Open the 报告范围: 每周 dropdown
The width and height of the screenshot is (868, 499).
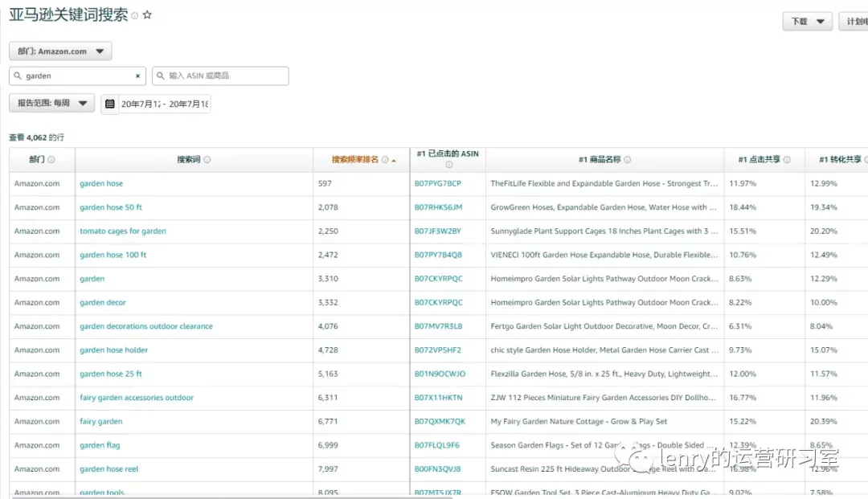coord(52,103)
